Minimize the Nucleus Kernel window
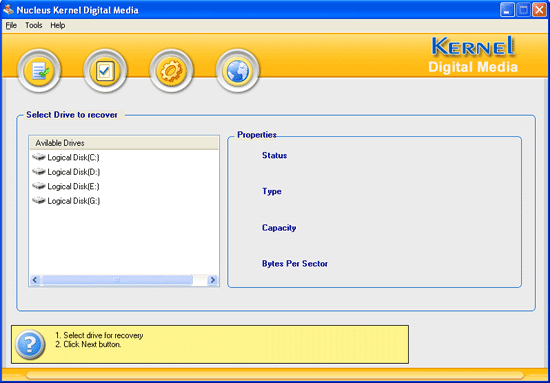 pos(507,10)
